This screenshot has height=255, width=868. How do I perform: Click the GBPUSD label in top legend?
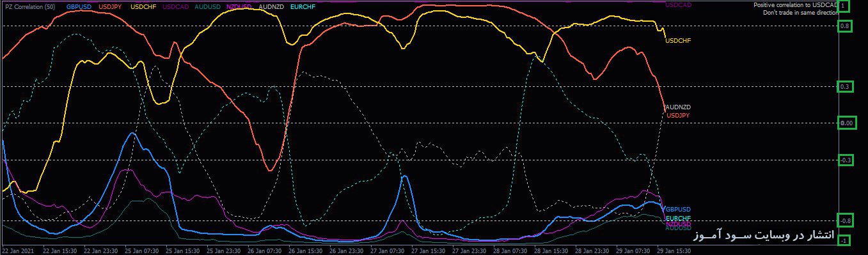(79, 6)
